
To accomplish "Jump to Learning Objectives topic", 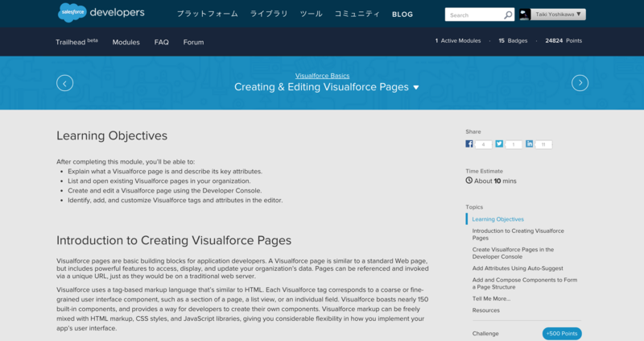I will tap(497, 219).
